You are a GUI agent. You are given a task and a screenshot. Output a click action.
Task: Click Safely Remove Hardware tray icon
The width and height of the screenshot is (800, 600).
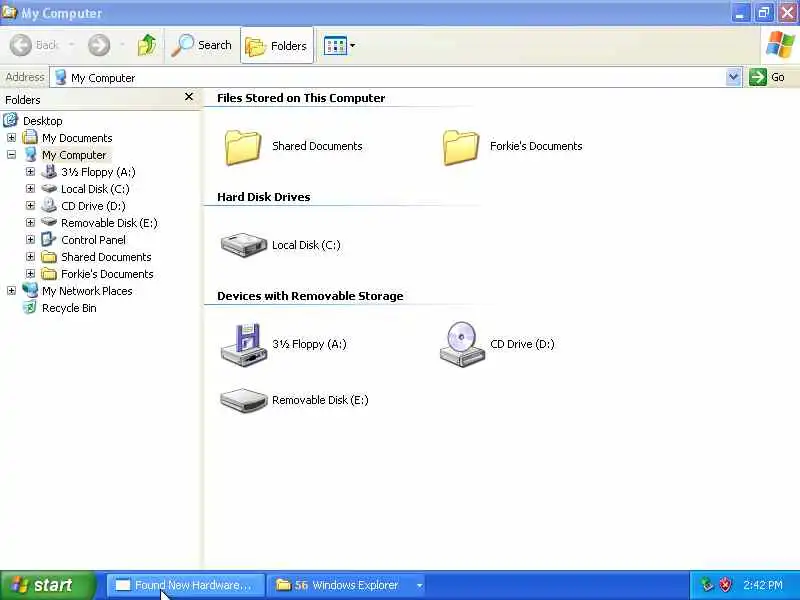pyautogui.click(x=706, y=585)
